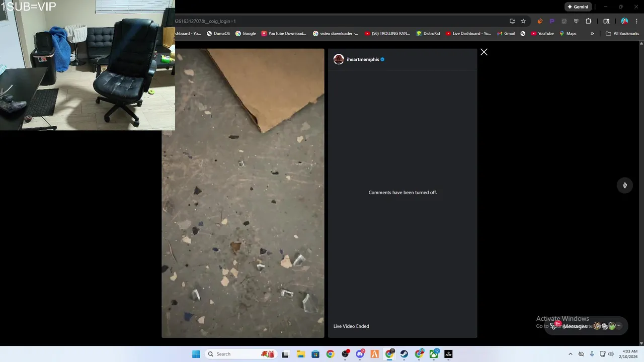The height and width of the screenshot is (362, 644).
Task: Open Task View in taskbar
Action: point(285,354)
